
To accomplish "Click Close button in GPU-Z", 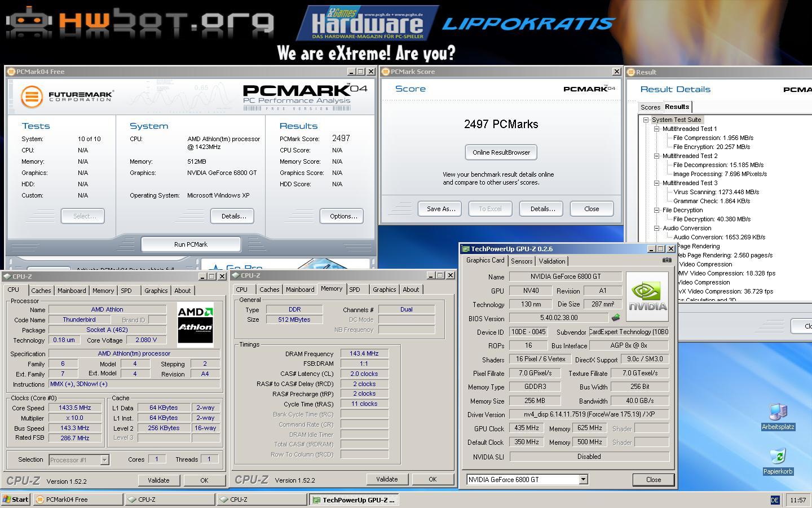I will point(654,480).
